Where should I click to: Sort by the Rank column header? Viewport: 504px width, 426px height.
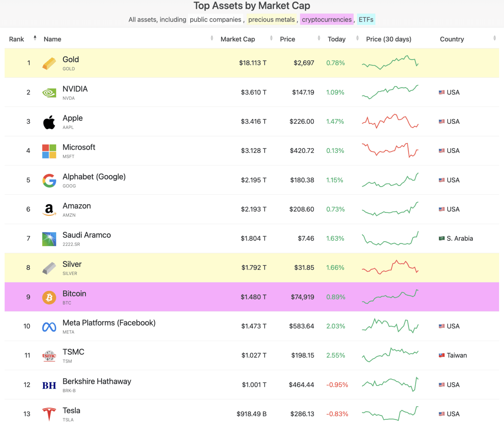(17, 39)
